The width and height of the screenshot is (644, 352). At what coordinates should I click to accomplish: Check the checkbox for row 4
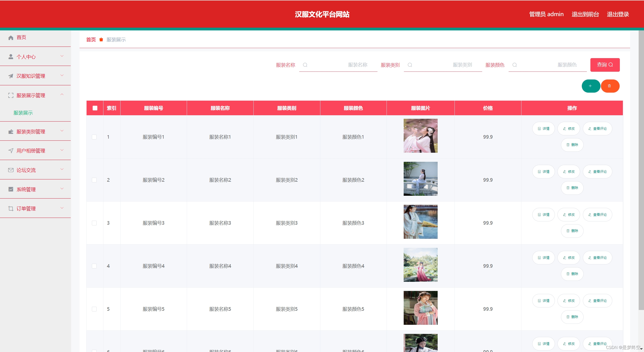coord(94,266)
